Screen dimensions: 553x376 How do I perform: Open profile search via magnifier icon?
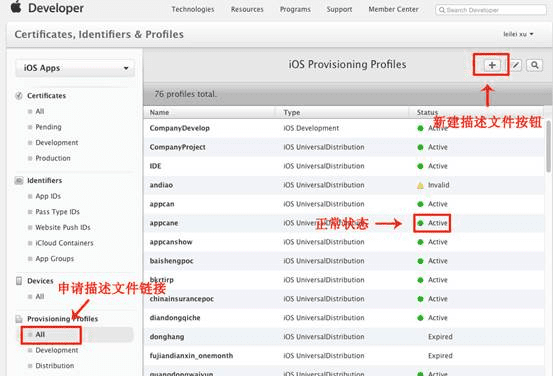(535, 65)
